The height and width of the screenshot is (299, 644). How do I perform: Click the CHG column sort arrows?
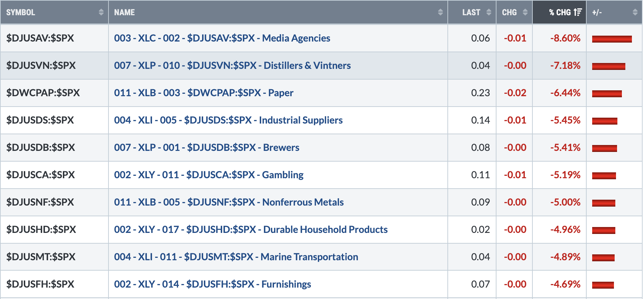point(525,12)
